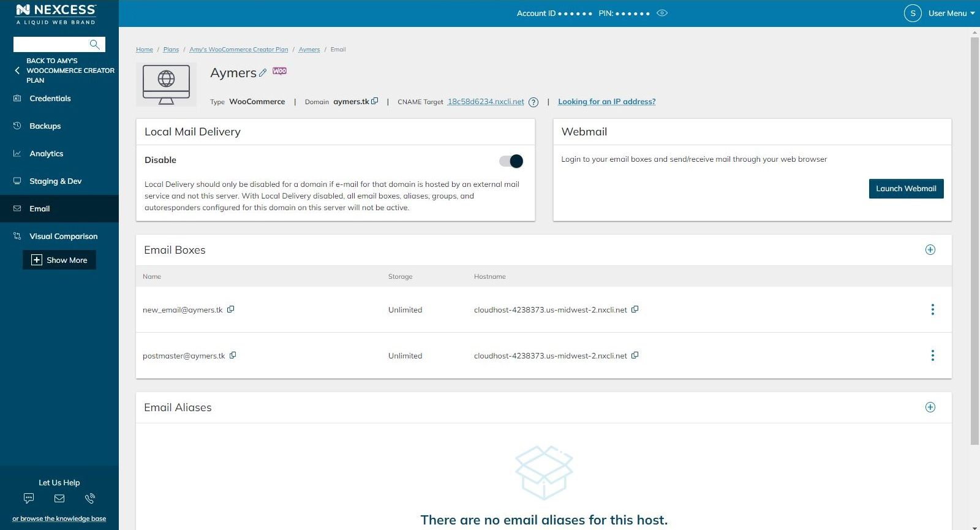Click the Name column header

pos(152,276)
